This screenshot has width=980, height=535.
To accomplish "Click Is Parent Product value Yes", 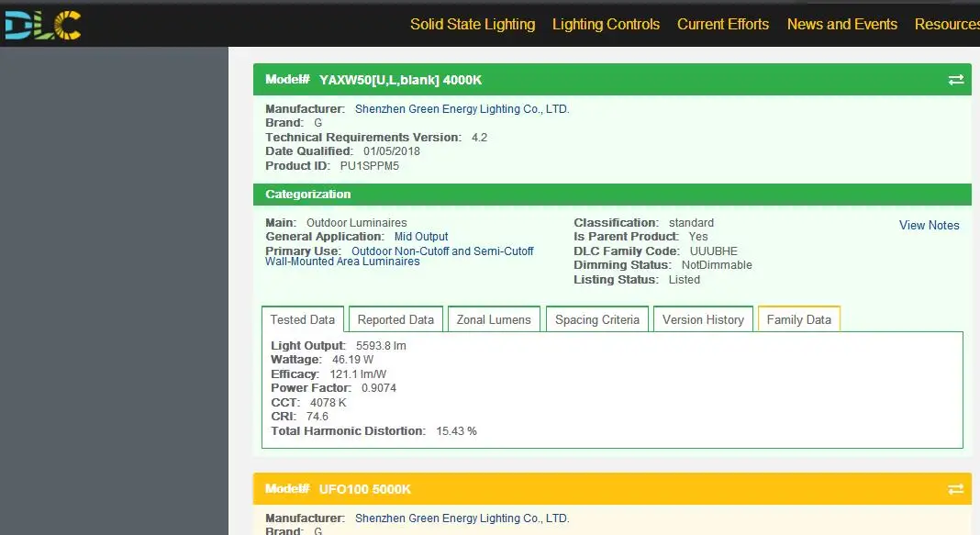I will click(698, 236).
